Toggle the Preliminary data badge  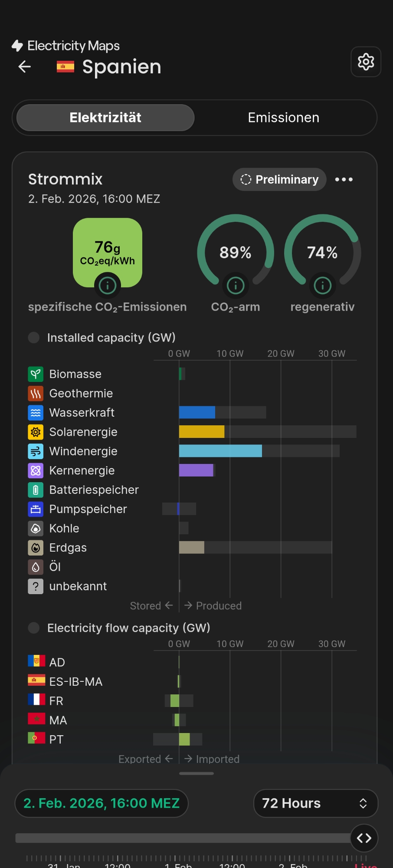click(x=279, y=179)
